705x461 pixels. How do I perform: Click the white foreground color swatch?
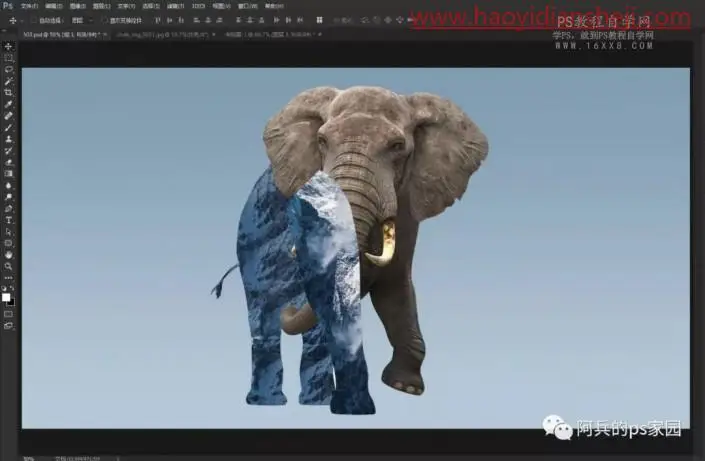coord(6,297)
